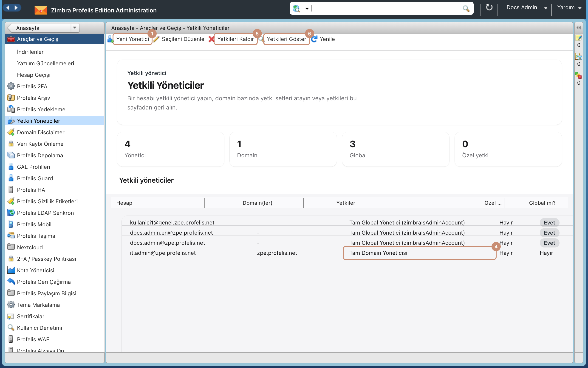Click the back navigation arrow icon
This screenshot has height=368, width=588.
(8, 8)
